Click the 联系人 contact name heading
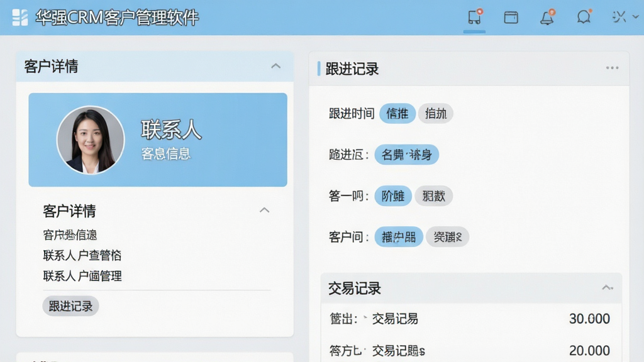The image size is (644, 362). point(171,129)
